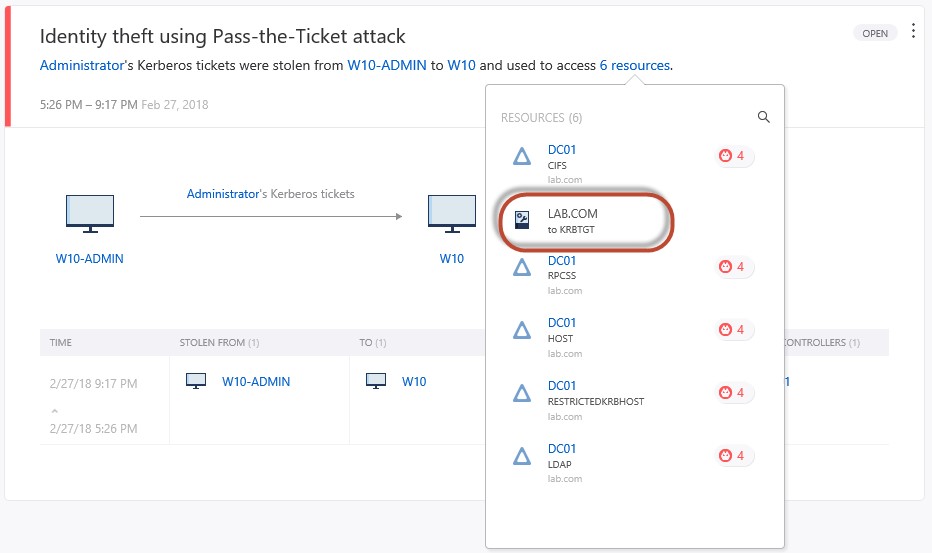Click the W10-ADMIN computer icon in diagram
The height and width of the screenshot is (553, 932).
point(90,214)
